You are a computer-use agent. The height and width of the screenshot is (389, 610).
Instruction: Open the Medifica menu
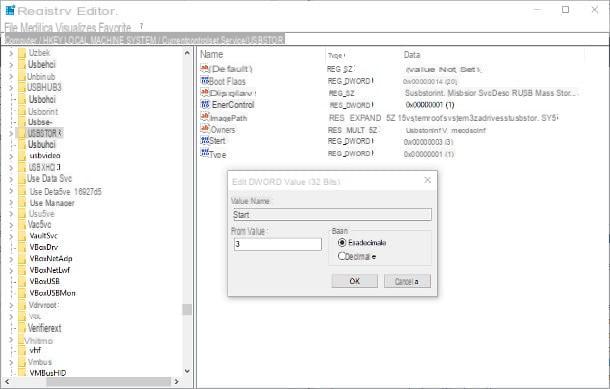pyautogui.click(x=36, y=28)
